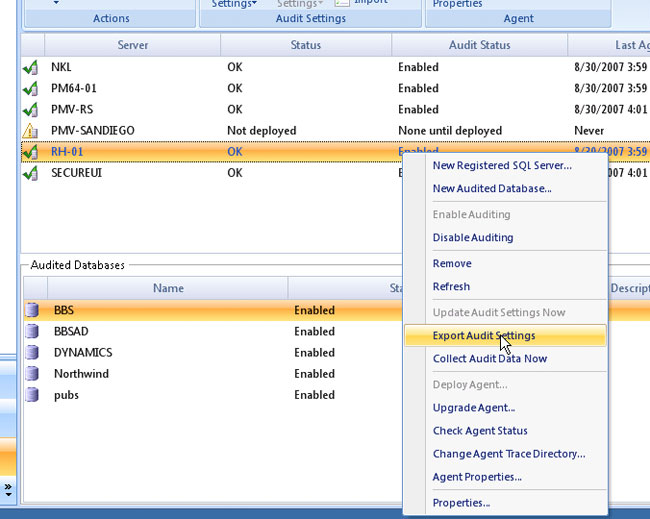Choose Upgrade Agent from the menu
Viewport: 650px width, 519px height.
point(474,408)
